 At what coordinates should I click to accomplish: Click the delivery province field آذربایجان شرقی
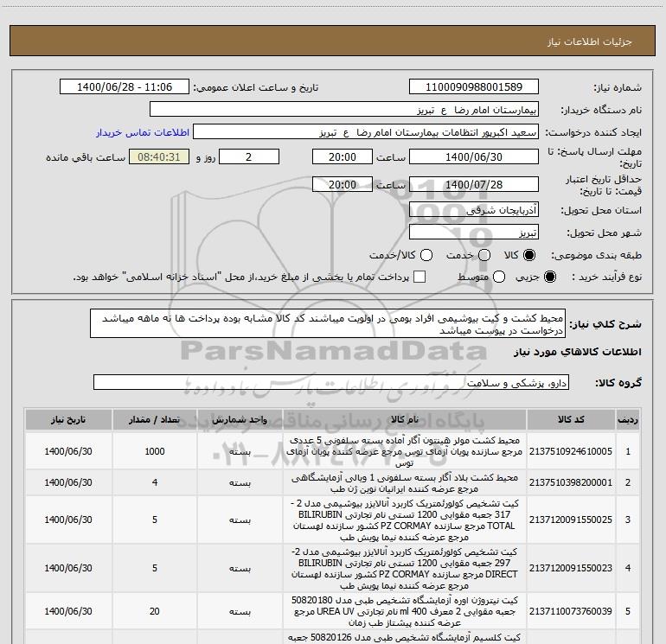point(474,209)
